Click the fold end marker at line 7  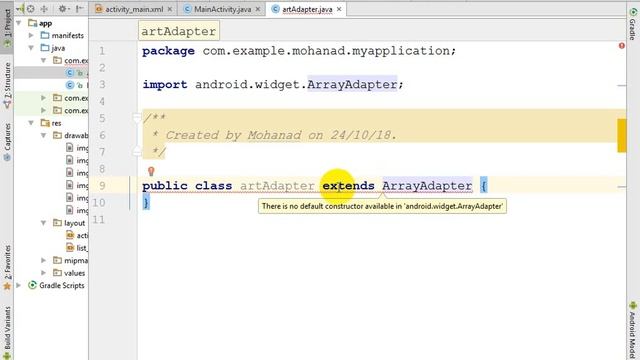(136, 151)
